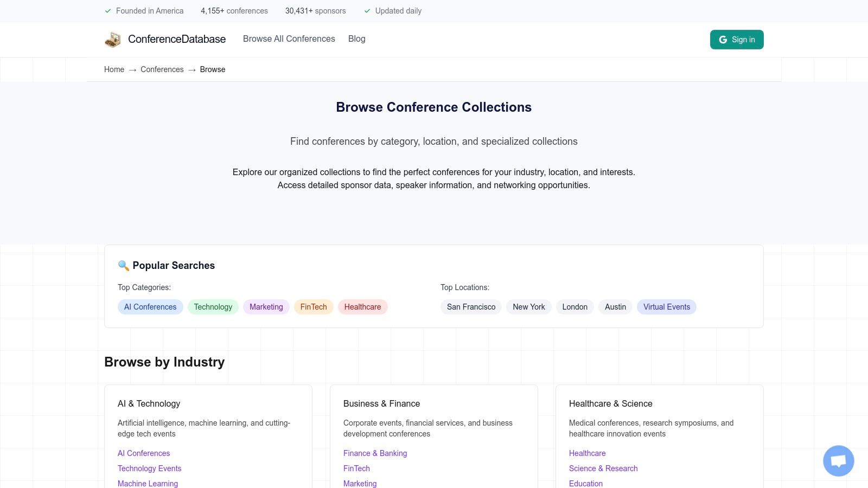Open Science & Research conferences
868x488 pixels.
[x=603, y=468]
